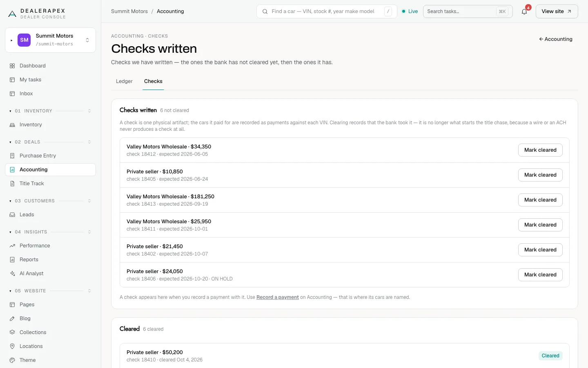The width and height of the screenshot is (588, 368).
Task: Click the DealerApex logo icon
Action: [12, 14]
